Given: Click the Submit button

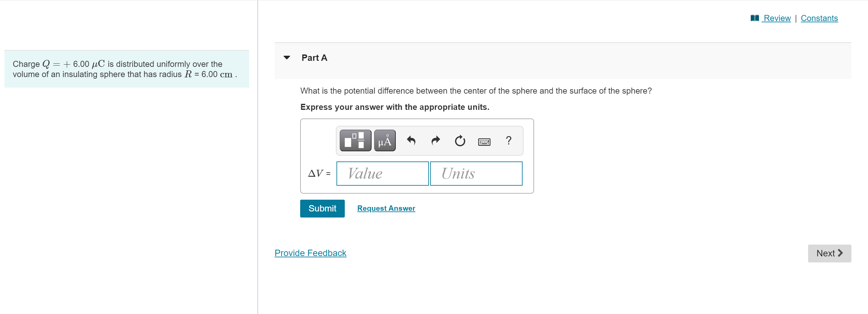Looking at the screenshot, I should (x=322, y=208).
